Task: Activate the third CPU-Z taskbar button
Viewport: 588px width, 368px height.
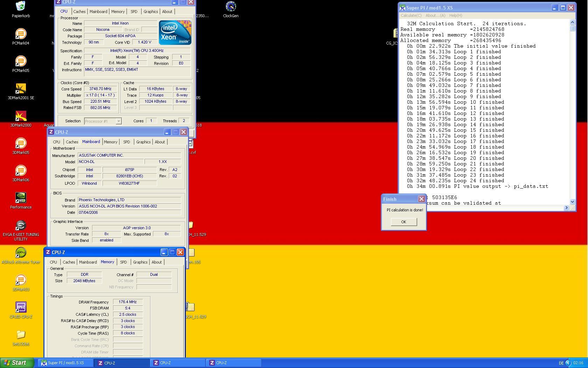Action: [x=233, y=363]
